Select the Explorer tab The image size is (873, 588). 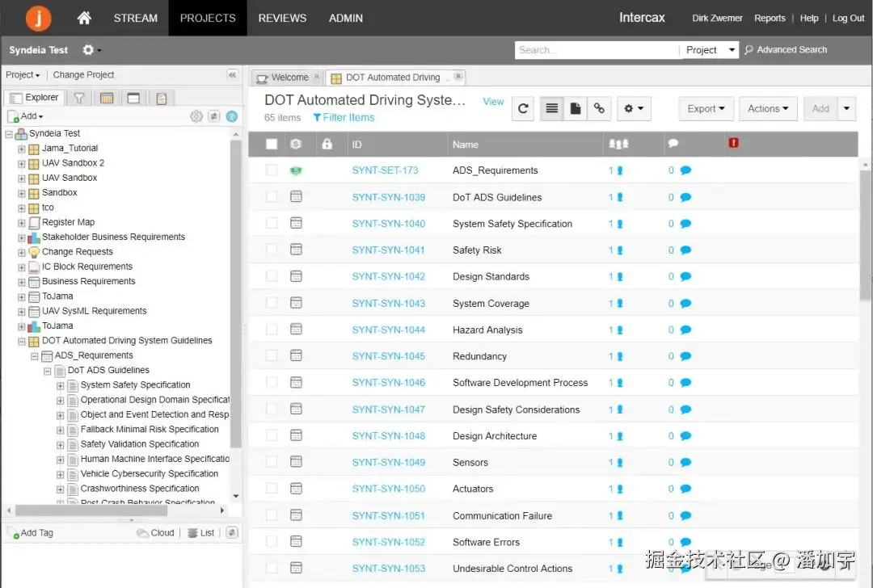pos(35,98)
